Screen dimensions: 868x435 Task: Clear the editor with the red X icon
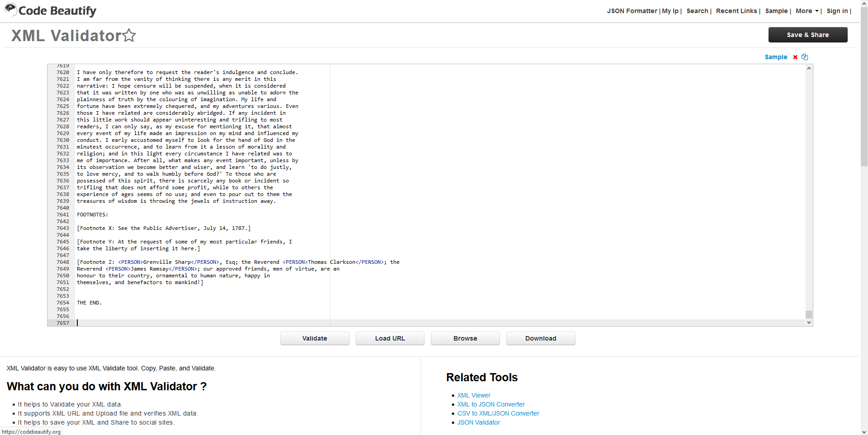coord(795,57)
